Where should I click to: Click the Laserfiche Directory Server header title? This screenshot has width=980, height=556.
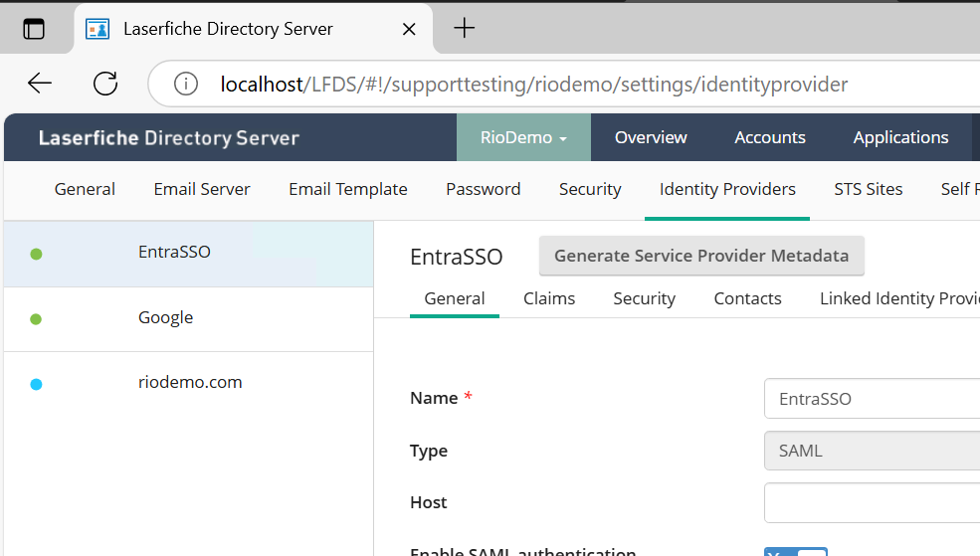coord(169,138)
